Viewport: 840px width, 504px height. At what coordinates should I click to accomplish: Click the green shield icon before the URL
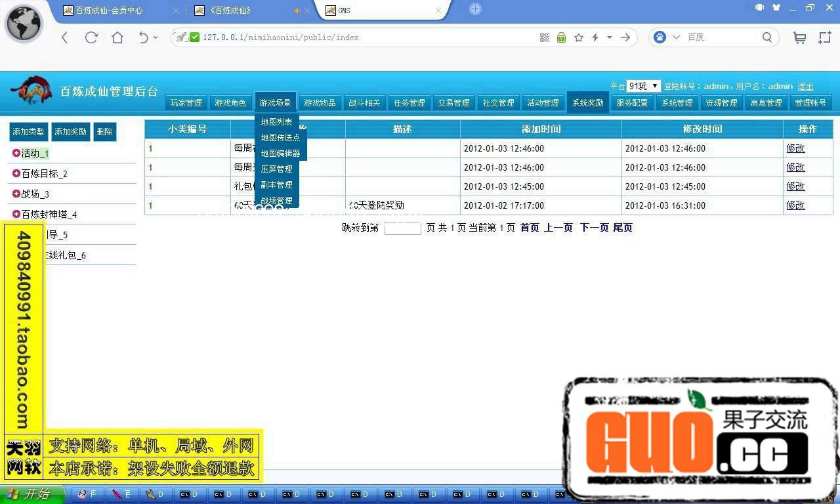pyautogui.click(x=194, y=37)
